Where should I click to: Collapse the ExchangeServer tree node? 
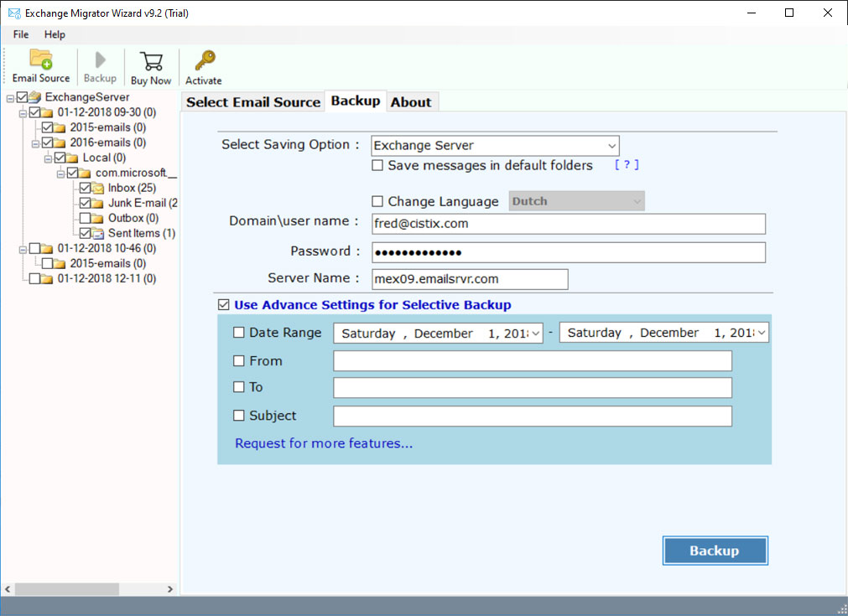(10, 98)
